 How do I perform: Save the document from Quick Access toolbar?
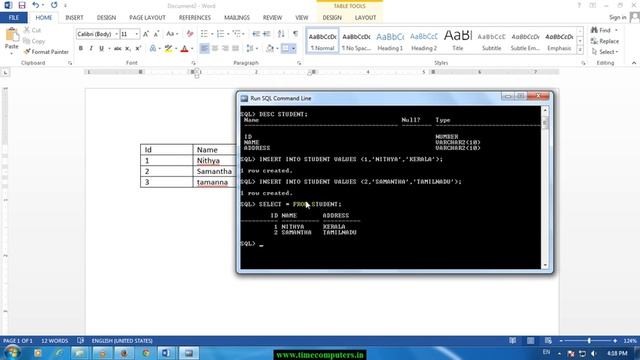point(22,5)
